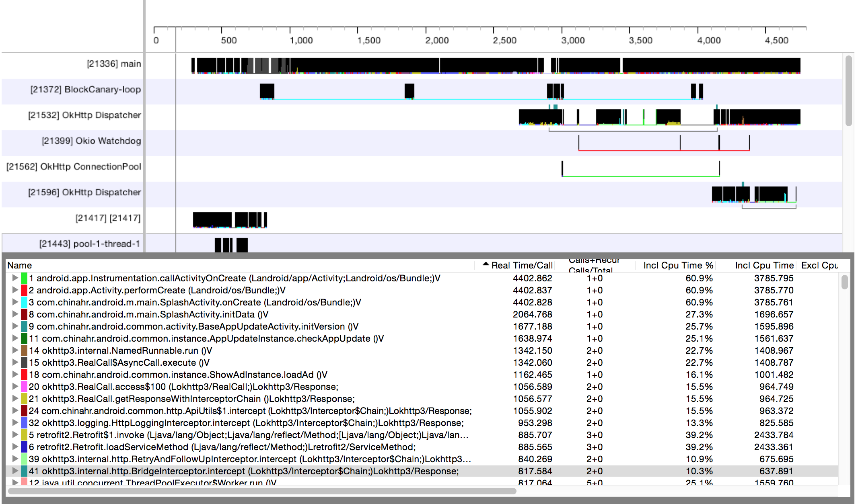Expand the ShowAdInstance.loadAd tree row
The height and width of the screenshot is (504, 856).
coord(15,374)
